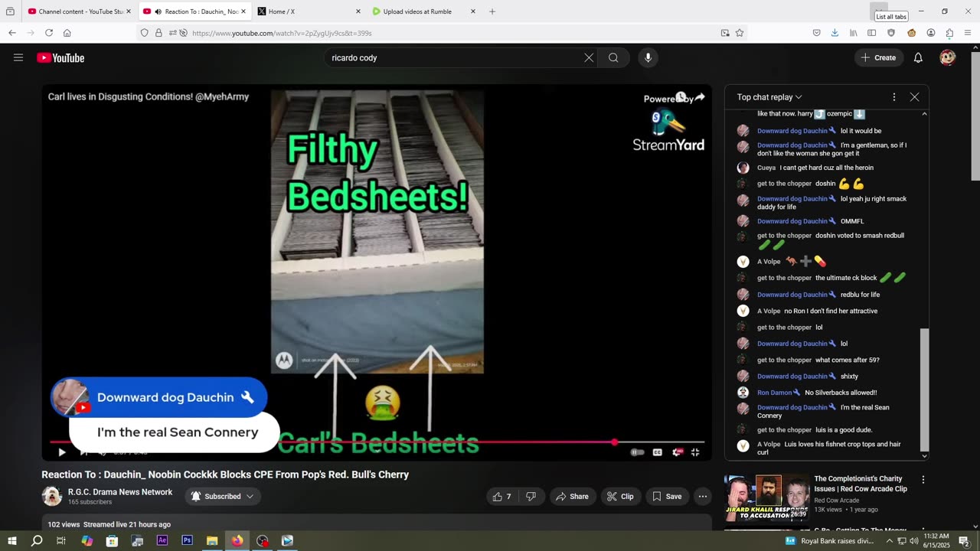Clear the search text with the X
The image size is (980, 551).
pyautogui.click(x=589, y=57)
